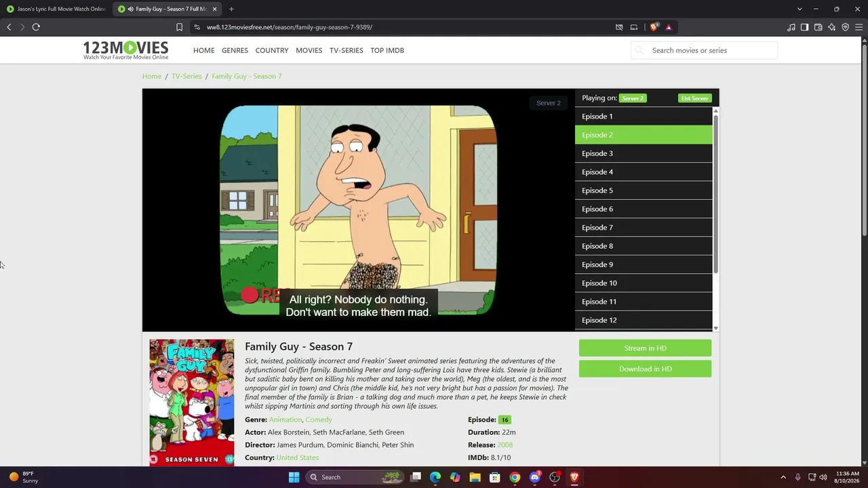
Task: Open the 2008 release year link
Action: [505, 445]
